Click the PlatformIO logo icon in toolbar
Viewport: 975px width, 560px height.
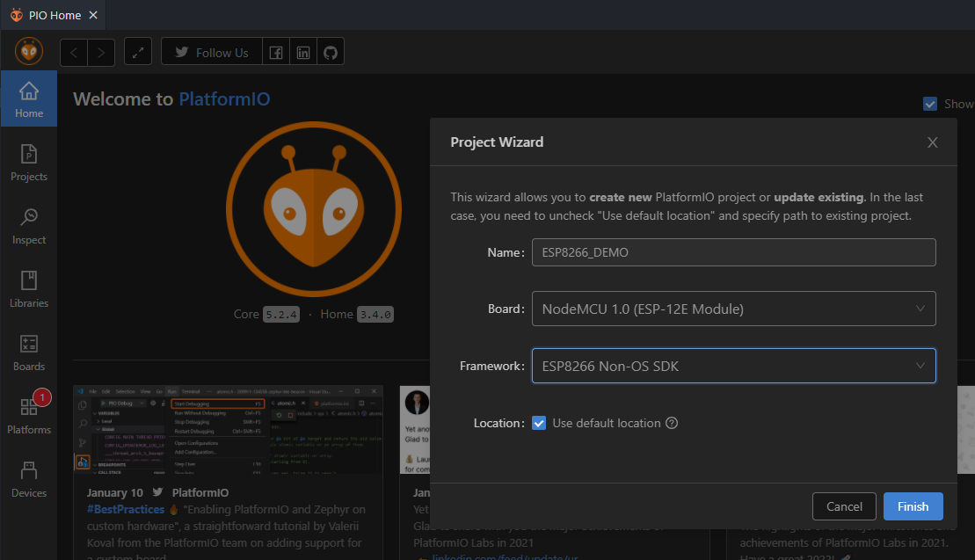29,52
